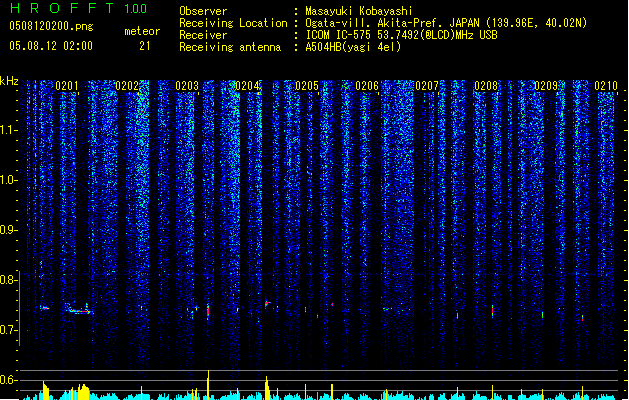Click the 0205 time marker
The height and width of the screenshot is (400, 629).
[x=307, y=86]
